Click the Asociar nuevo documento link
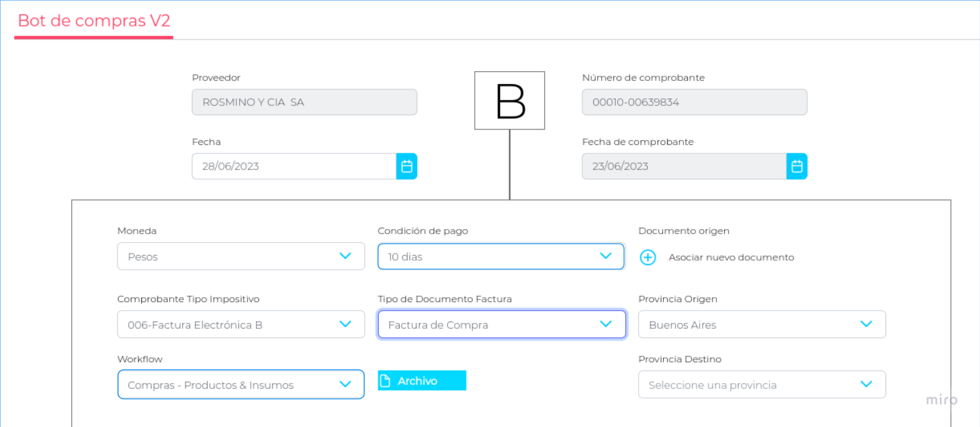This screenshot has width=980, height=427. (x=731, y=257)
